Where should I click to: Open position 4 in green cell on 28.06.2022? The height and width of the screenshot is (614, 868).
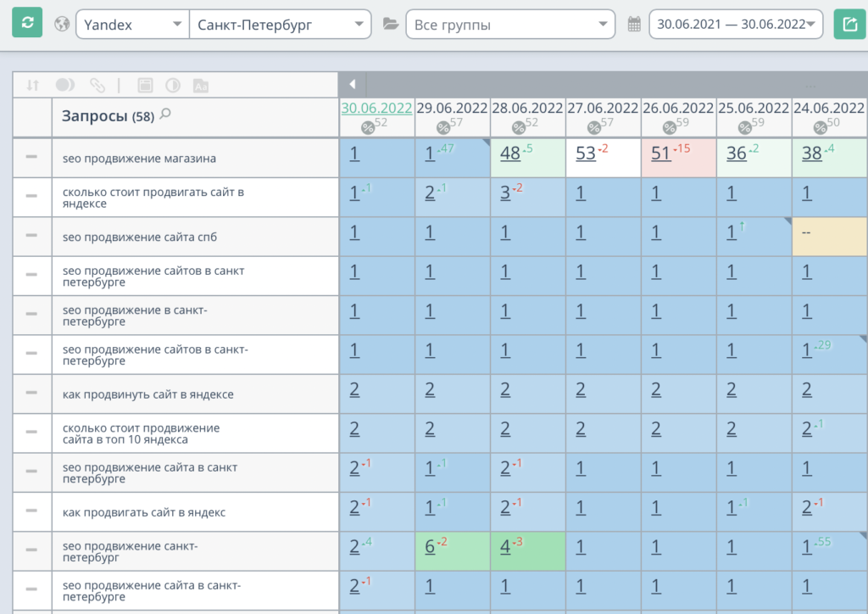pyautogui.click(x=505, y=547)
